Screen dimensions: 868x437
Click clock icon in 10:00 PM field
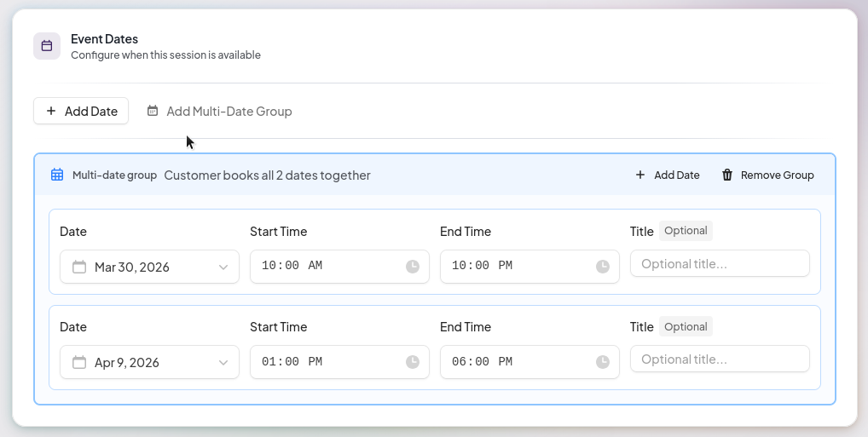click(603, 267)
